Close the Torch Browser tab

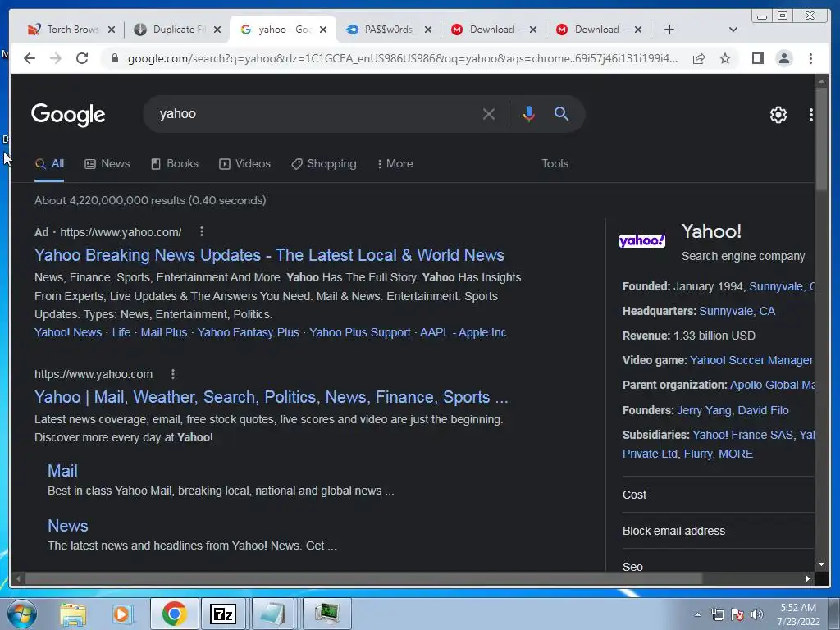coord(112,30)
